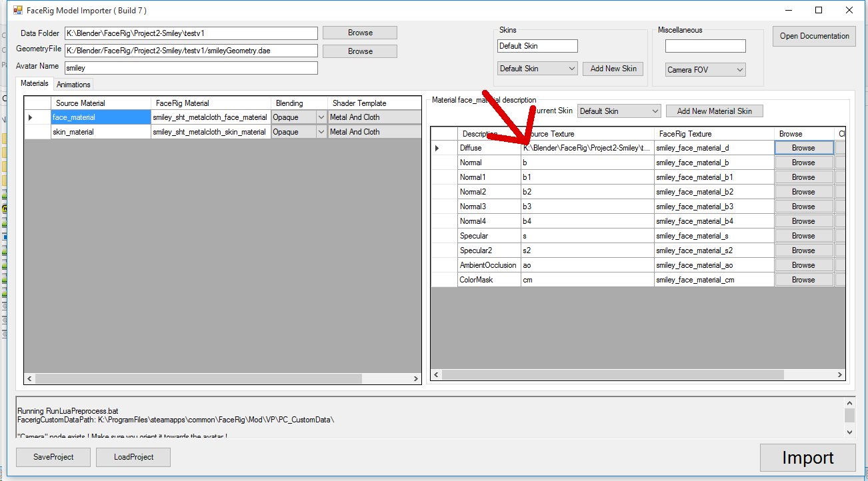
Task: Click the Default Skin name text field
Action: [x=537, y=46]
